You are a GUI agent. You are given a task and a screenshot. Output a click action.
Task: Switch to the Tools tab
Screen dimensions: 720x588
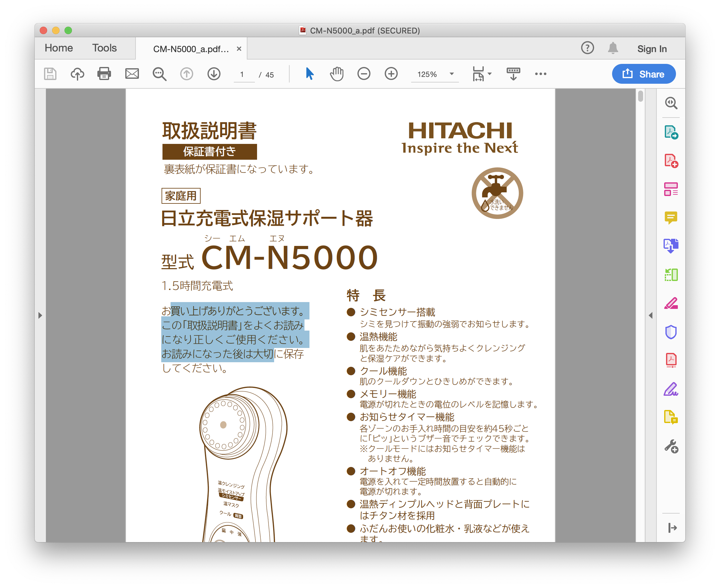(x=104, y=48)
